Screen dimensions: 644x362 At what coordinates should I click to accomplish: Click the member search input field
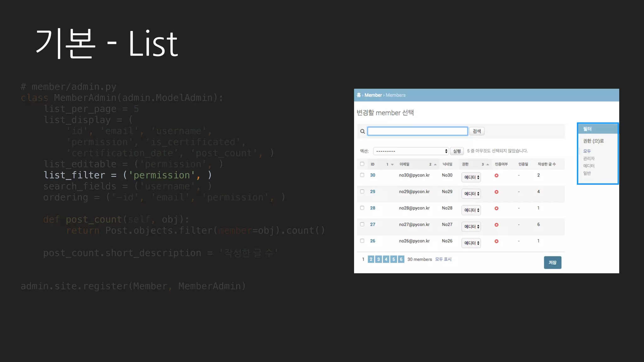[418, 131]
